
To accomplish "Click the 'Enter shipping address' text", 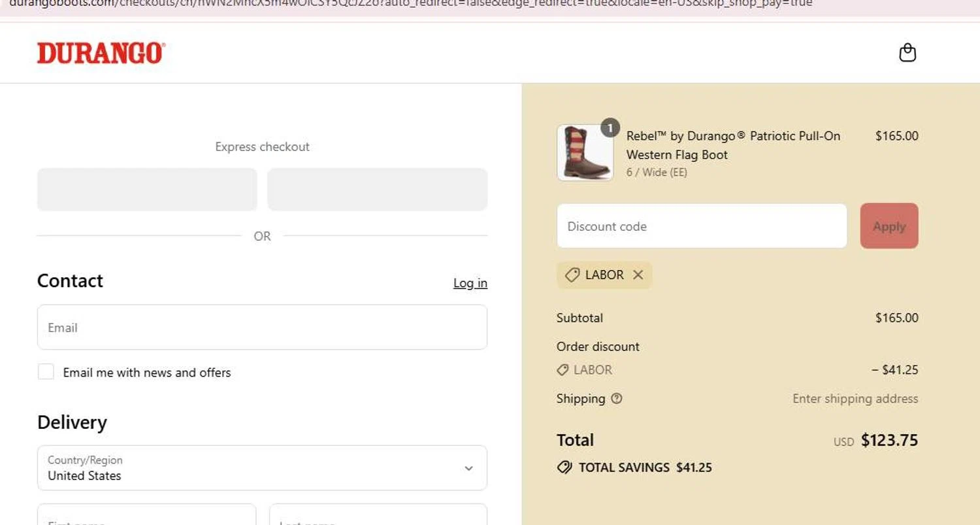I will pyautogui.click(x=855, y=398).
